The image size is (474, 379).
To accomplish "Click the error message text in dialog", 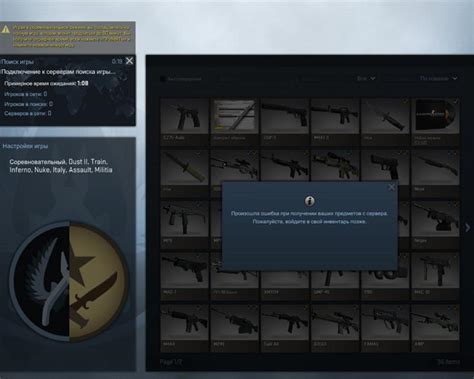I will (x=310, y=217).
